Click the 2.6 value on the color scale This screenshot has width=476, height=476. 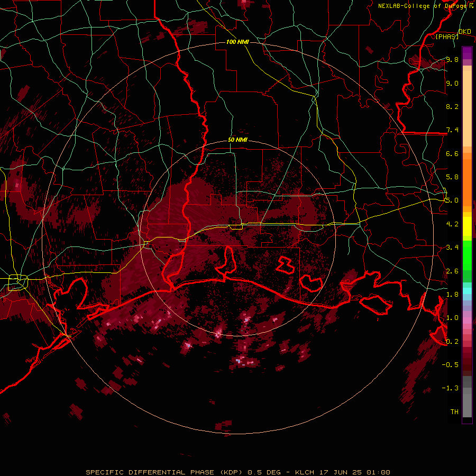click(x=452, y=271)
